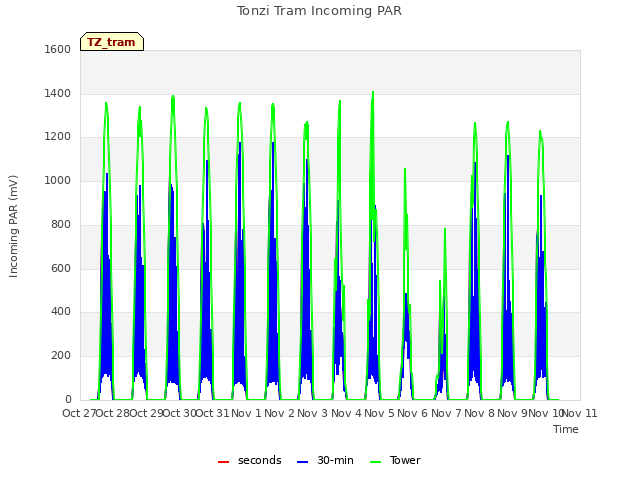Click the 1200 y-axis tick label
This screenshot has height=480, width=640.
[x=58, y=137]
